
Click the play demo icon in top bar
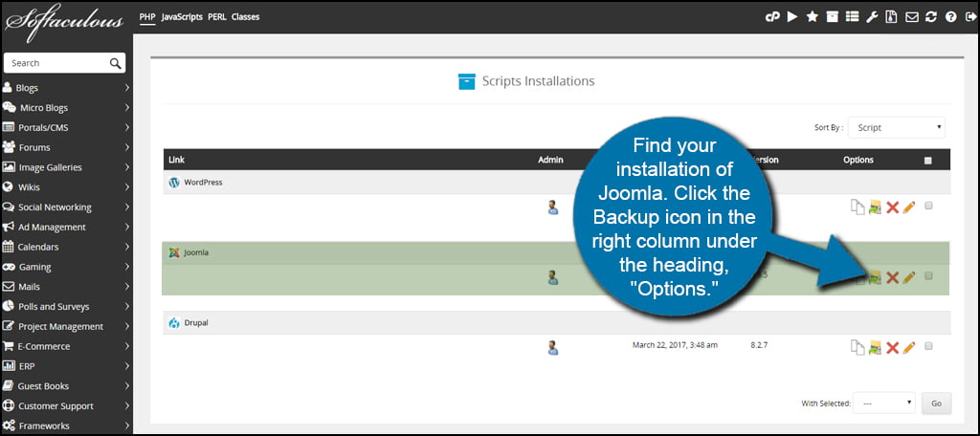point(792,17)
